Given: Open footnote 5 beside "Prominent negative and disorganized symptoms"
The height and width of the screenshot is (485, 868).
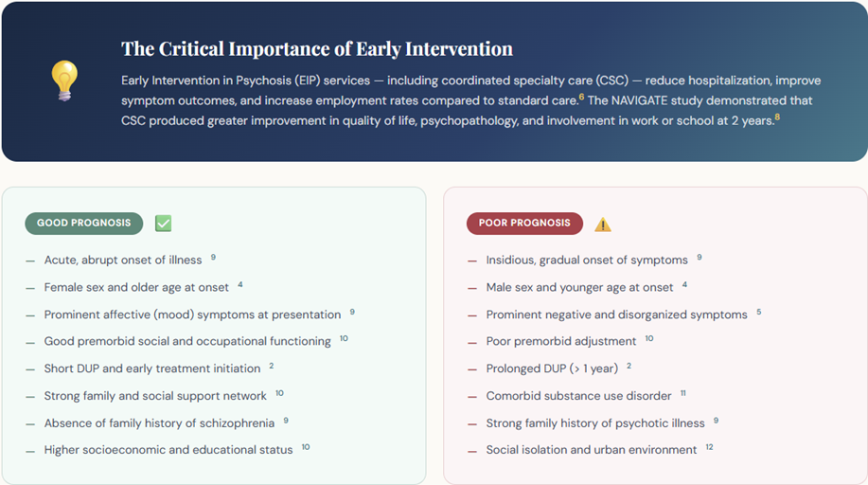Looking at the screenshot, I should (x=758, y=312).
